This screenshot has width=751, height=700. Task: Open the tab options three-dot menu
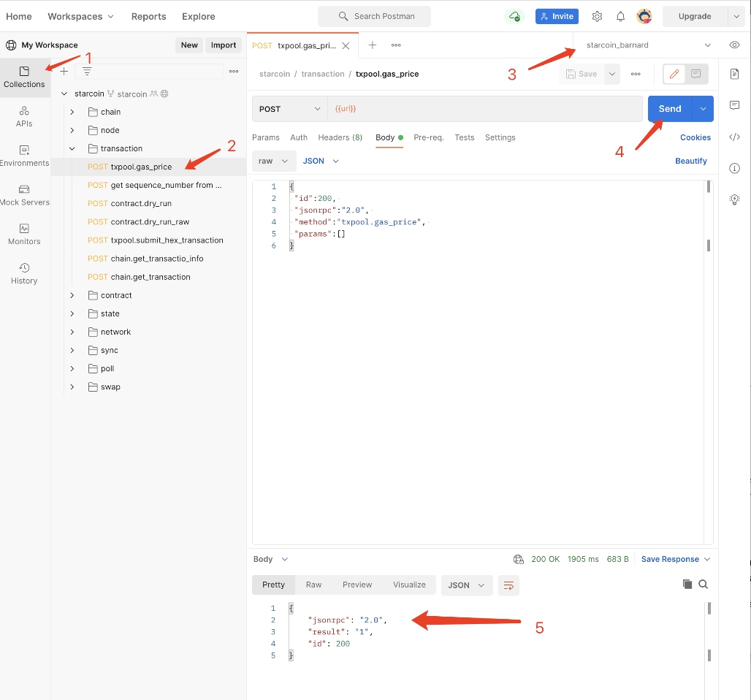coord(396,45)
